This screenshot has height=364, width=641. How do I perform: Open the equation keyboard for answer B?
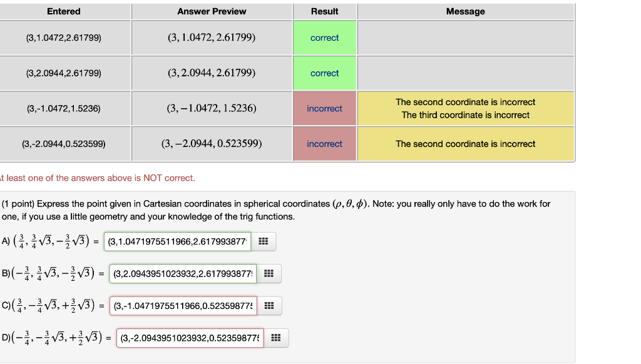tap(270, 273)
